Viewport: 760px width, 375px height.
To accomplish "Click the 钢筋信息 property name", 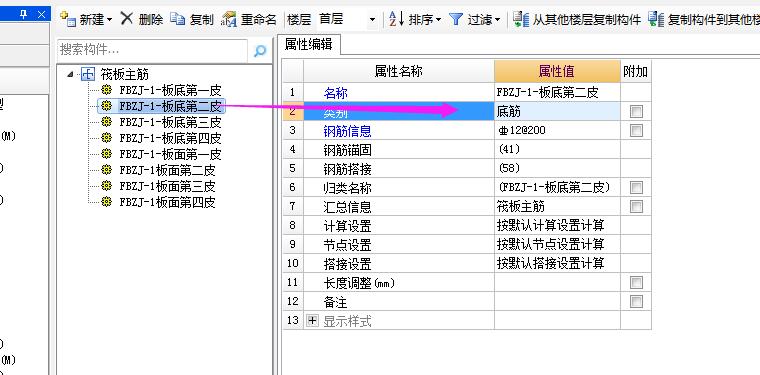I will 348,131.
